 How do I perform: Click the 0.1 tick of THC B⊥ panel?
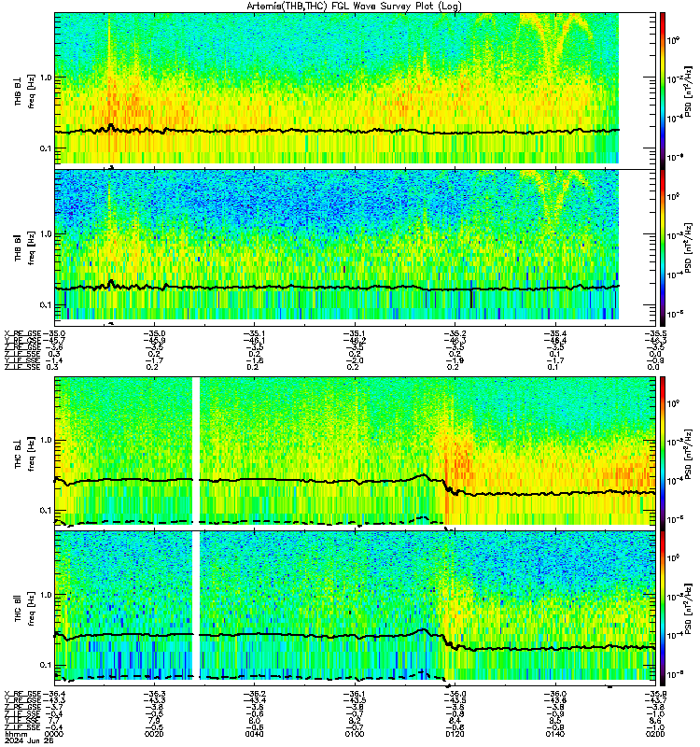coord(46,510)
